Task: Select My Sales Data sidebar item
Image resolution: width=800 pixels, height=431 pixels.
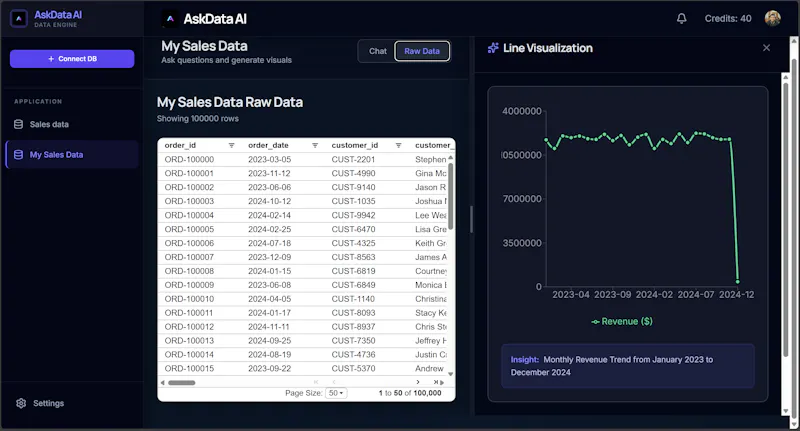Action: pyautogui.click(x=71, y=155)
